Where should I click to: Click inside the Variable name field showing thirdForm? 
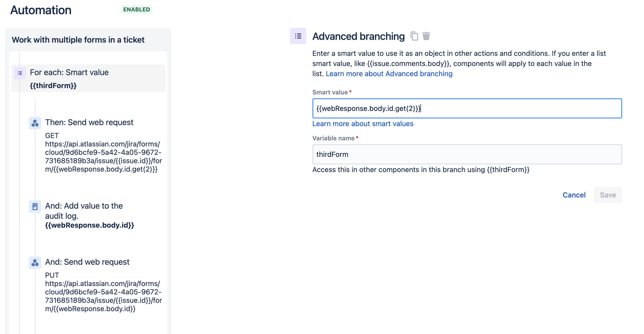pos(467,154)
